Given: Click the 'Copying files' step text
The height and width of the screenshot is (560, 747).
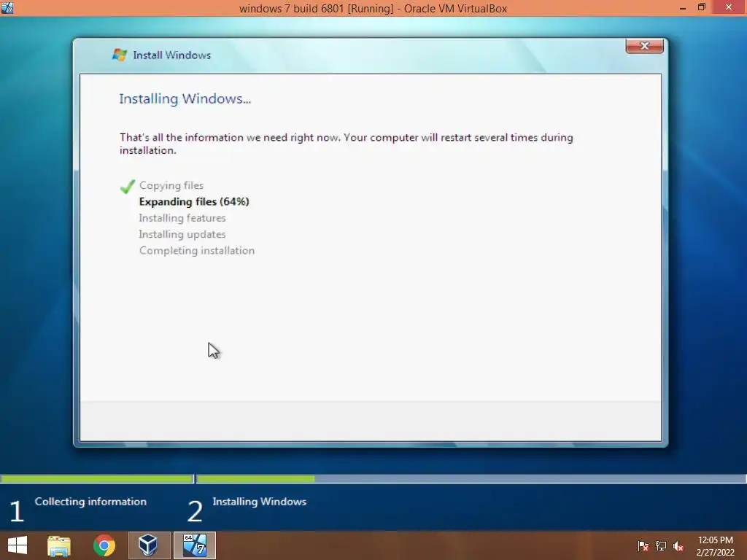Looking at the screenshot, I should pos(171,186).
